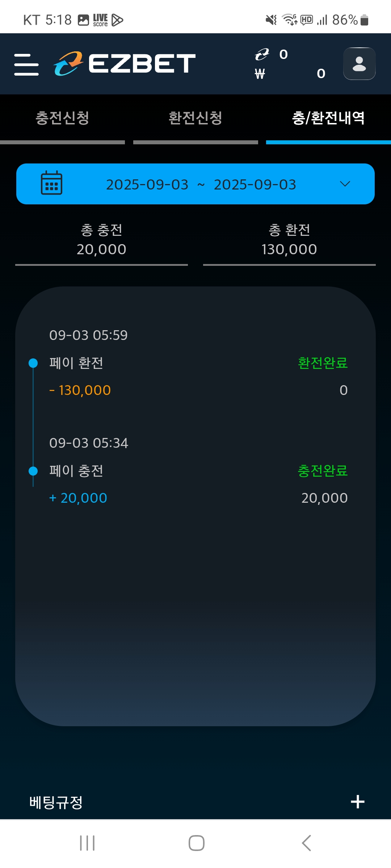391x868 pixels.
Task: Tap the EZBET logo
Action: (x=125, y=63)
